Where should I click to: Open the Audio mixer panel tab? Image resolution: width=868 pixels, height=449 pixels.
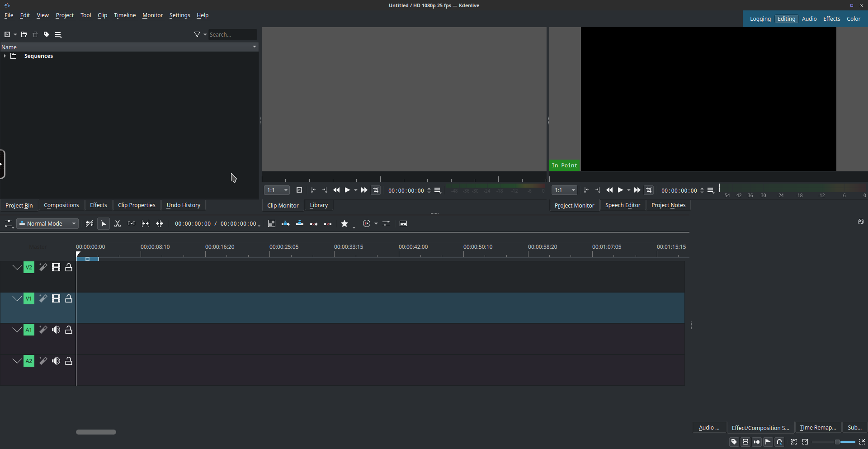click(709, 428)
